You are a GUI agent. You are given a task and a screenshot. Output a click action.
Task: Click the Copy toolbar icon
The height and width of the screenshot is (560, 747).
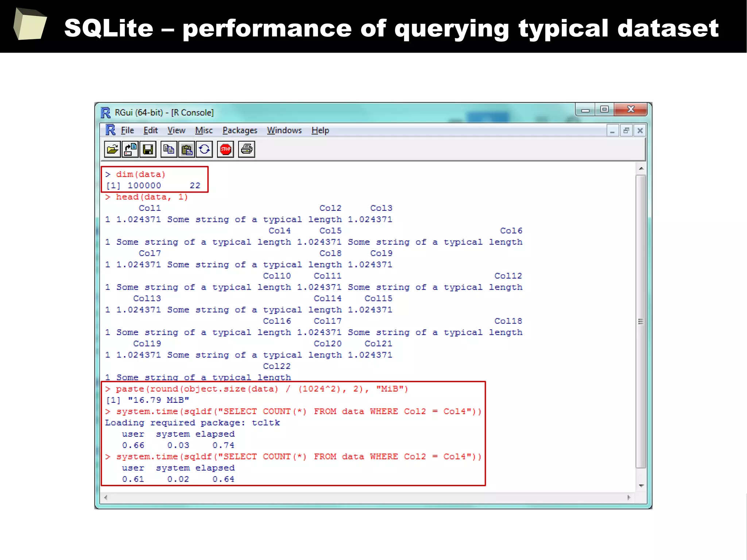click(x=169, y=149)
